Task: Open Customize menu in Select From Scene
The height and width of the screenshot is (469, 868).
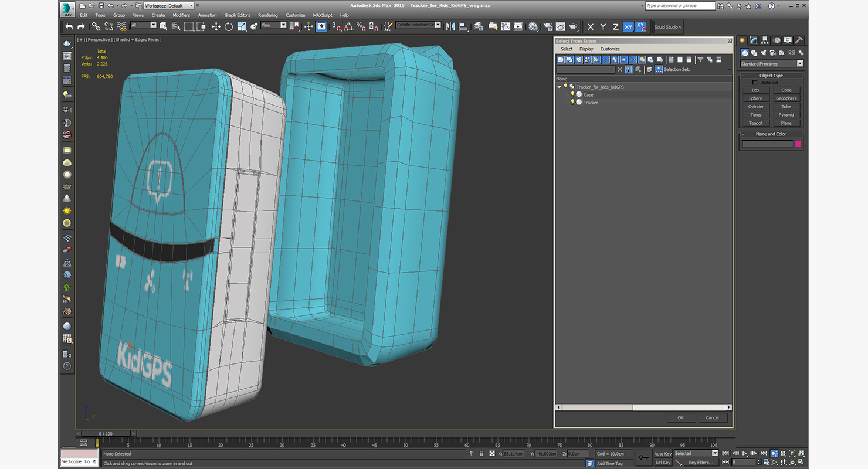Action: point(610,49)
